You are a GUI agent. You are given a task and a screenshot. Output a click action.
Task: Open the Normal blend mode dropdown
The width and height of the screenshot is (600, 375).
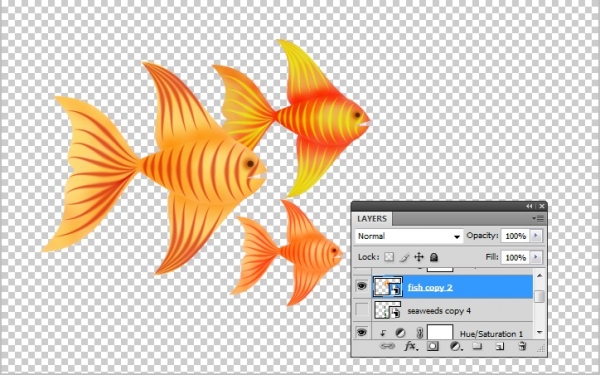409,236
